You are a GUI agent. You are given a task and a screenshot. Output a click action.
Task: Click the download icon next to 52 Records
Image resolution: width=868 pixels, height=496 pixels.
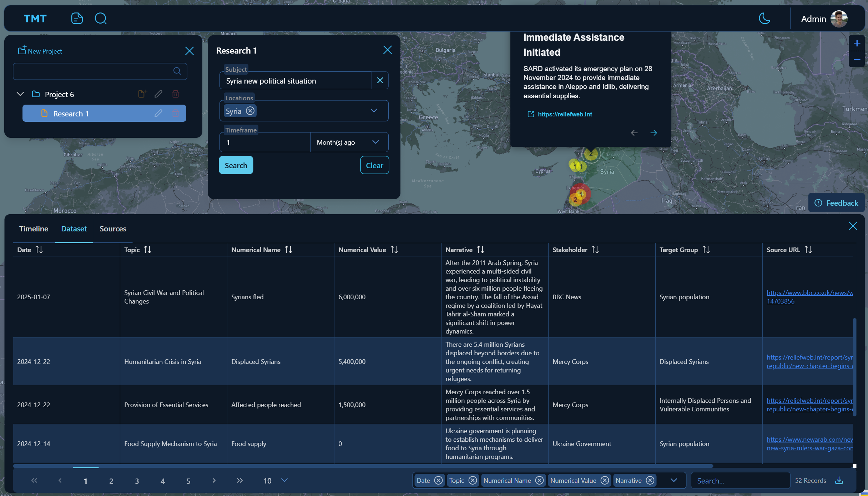(x=839, y=480)
